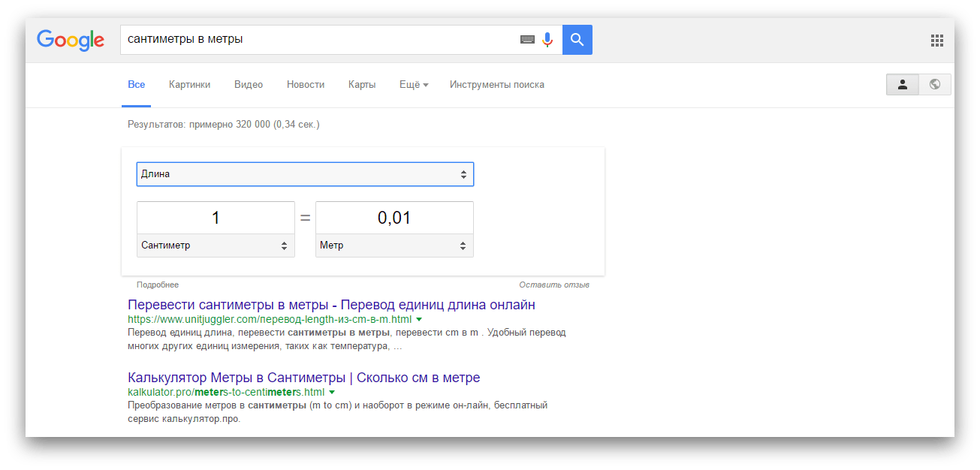Open the Метр unit dropdown
The height and width of the screenshot is (470, 980).
coord(394,246)
